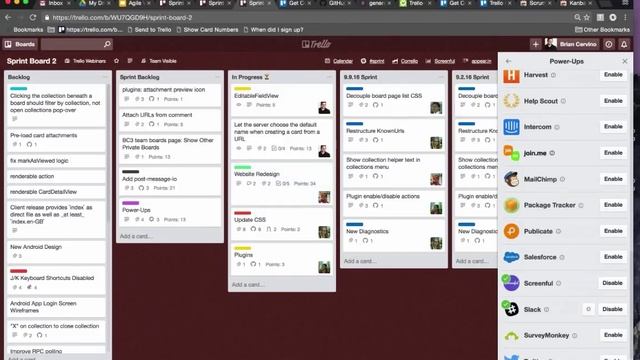Enable the Intercom power-up
640x360 pixels.
(x=613, y=127)
